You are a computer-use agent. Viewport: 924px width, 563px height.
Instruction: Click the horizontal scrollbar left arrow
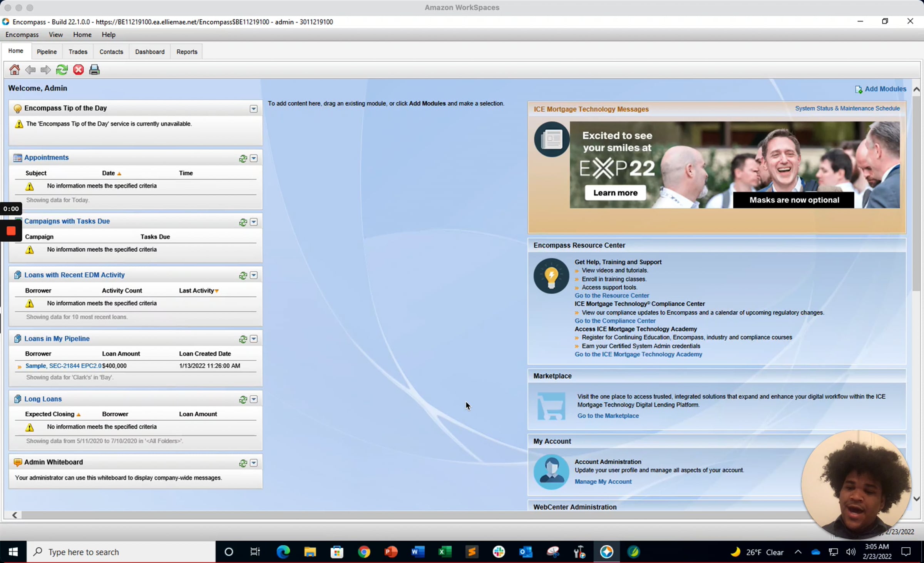[15, 515]
